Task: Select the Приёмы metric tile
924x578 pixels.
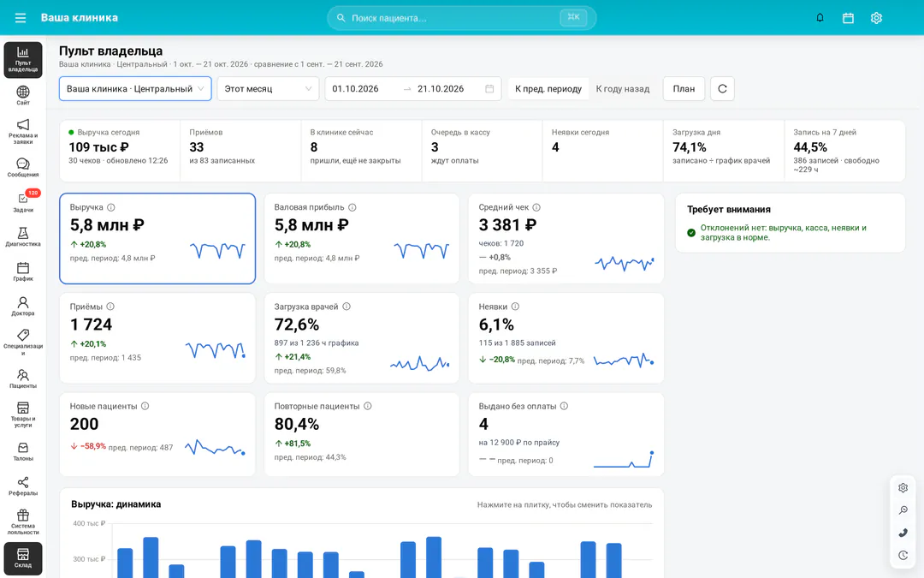Action: pyautogui.click(x=157, y=338)
